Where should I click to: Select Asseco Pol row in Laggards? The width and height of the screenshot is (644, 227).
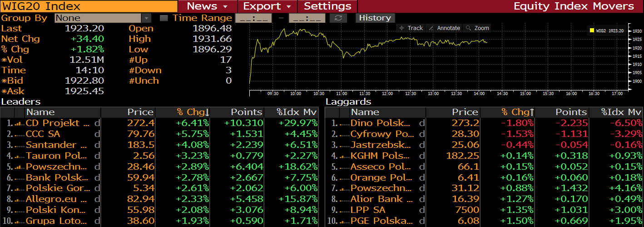tap(484, 167)
